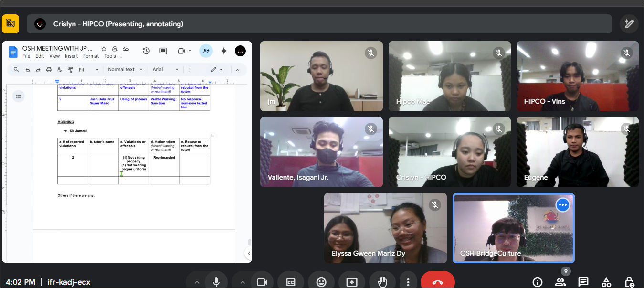Open the Normal text style dropdown

click(x=124, y=70)
